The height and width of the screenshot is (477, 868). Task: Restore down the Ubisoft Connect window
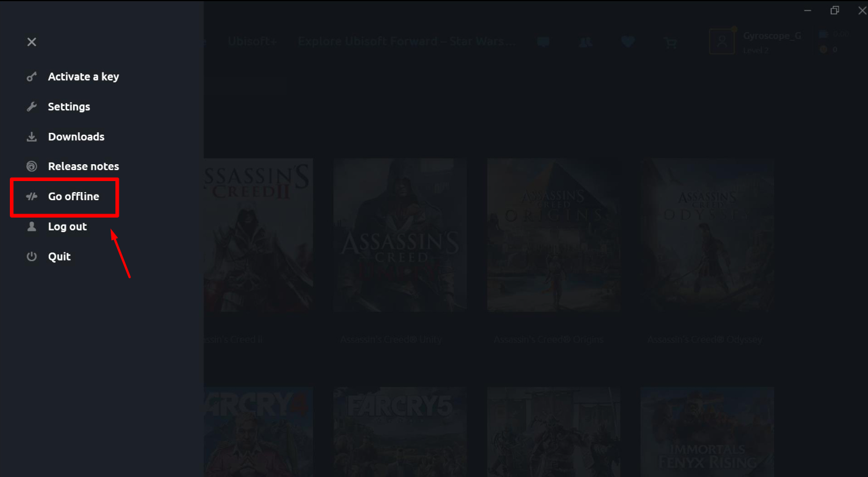[835, 10]
